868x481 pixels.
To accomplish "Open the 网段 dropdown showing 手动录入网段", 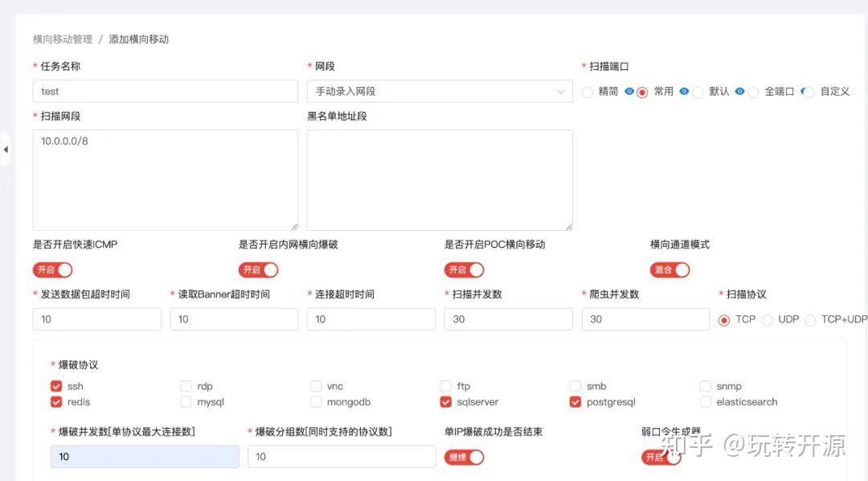I will (x=439, y=91).
